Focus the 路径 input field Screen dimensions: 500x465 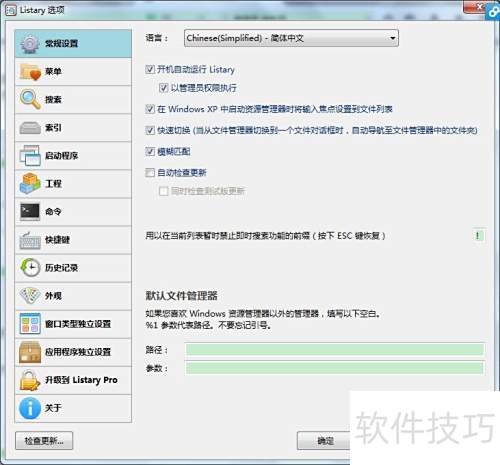click(x=335, y=350)
